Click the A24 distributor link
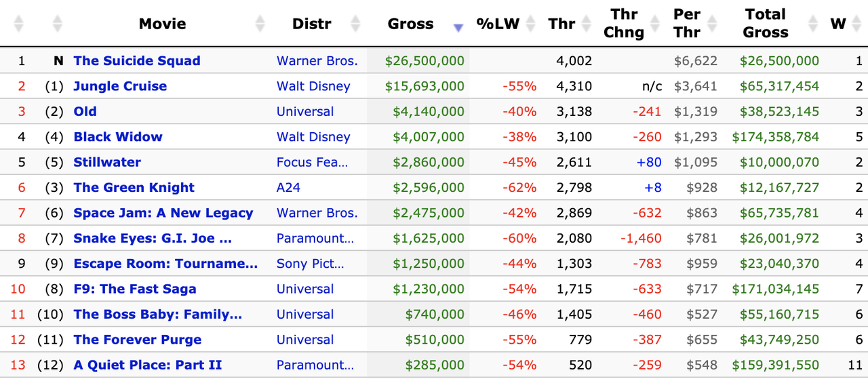This screenshot has height=379, width=868. pos(288,188)
